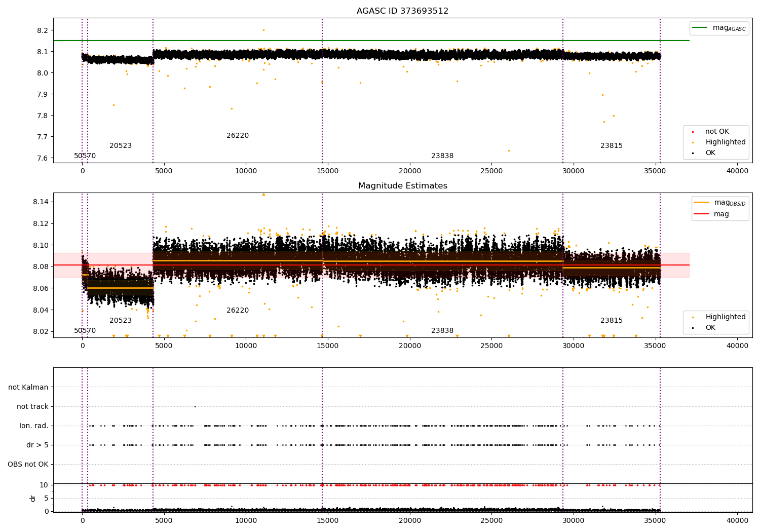This screenshot has height=532, width=760.
Task: Click obsid label 50570 in top plot
Action: [85, 156]
